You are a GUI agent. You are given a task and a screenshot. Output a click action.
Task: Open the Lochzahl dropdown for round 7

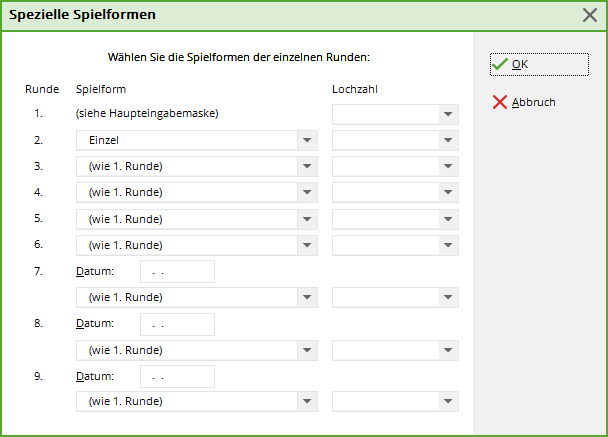pyautogui.click(x=448, y=298)
